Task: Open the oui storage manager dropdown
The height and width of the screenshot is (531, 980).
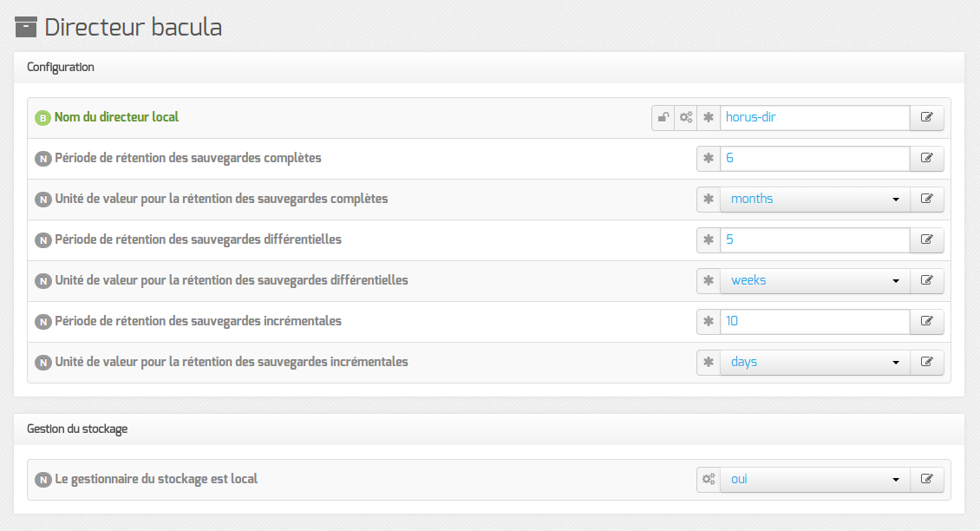Action: pos(815,479)
